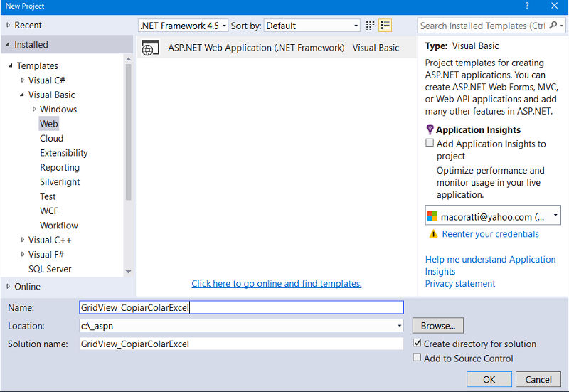Click the Name input field
Screen dimensions: 569x392
coord(241,307)
